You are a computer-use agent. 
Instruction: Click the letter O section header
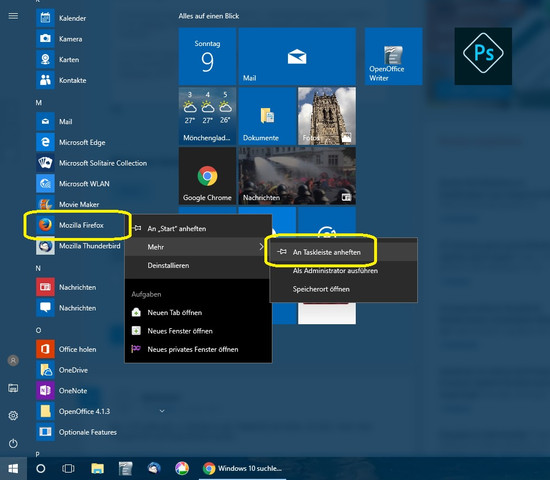[38, 330]
